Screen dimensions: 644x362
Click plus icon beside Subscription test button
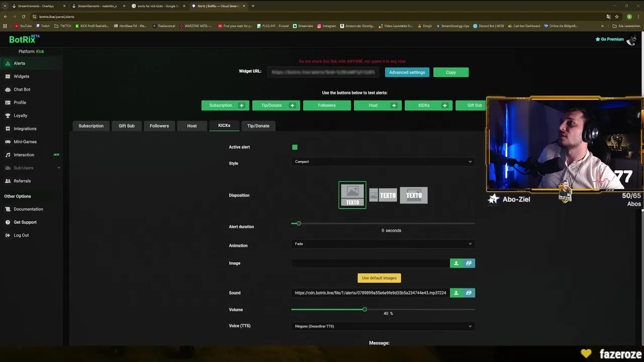tap(242, 106)
